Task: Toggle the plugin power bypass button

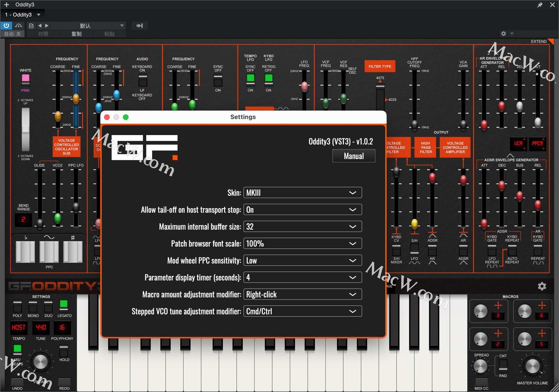Action: click(6, 26)
